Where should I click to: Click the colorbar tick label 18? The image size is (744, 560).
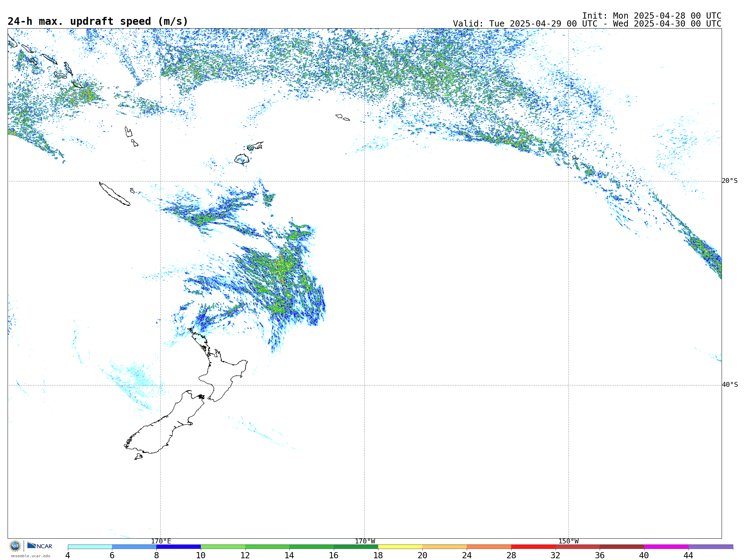click(378, 555)
